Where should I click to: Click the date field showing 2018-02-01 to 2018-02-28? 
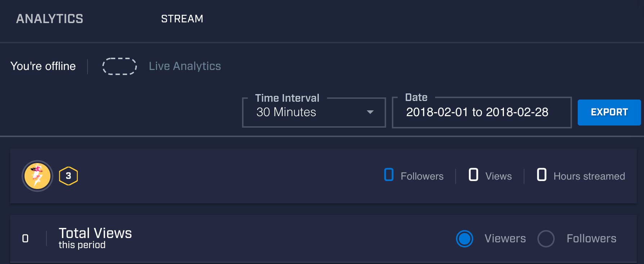click(477, 112)
